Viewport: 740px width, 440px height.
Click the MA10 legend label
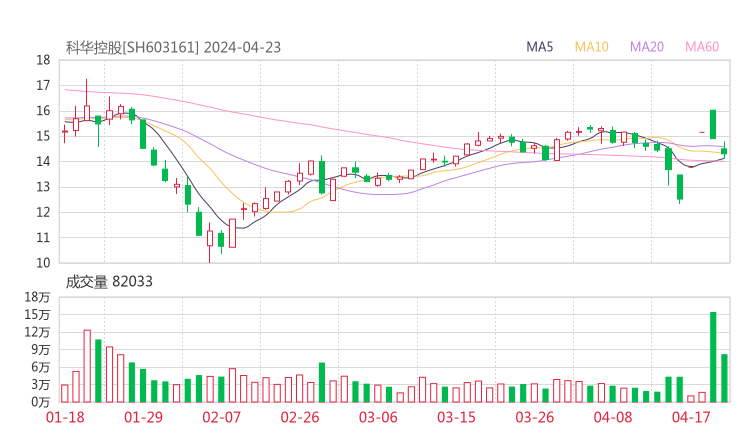pos(591,47)
